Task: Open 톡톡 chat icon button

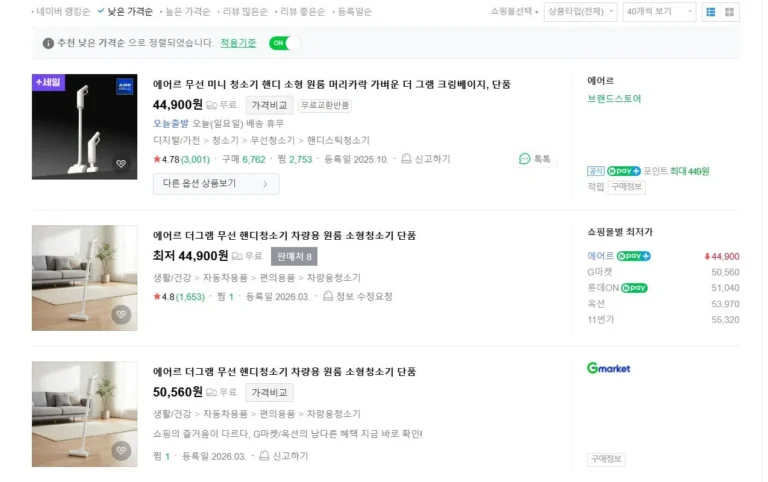Action: (535, 159)
